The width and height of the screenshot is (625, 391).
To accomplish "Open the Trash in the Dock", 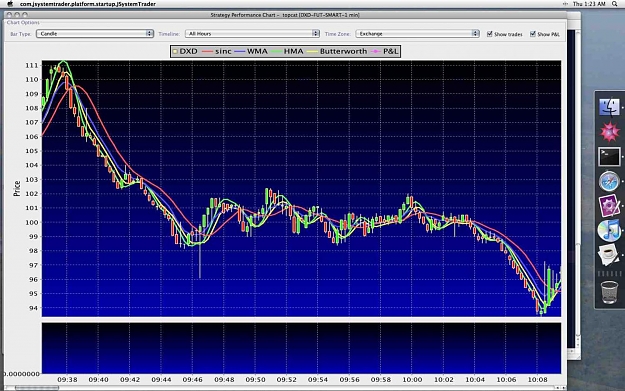I will [609, 292].
